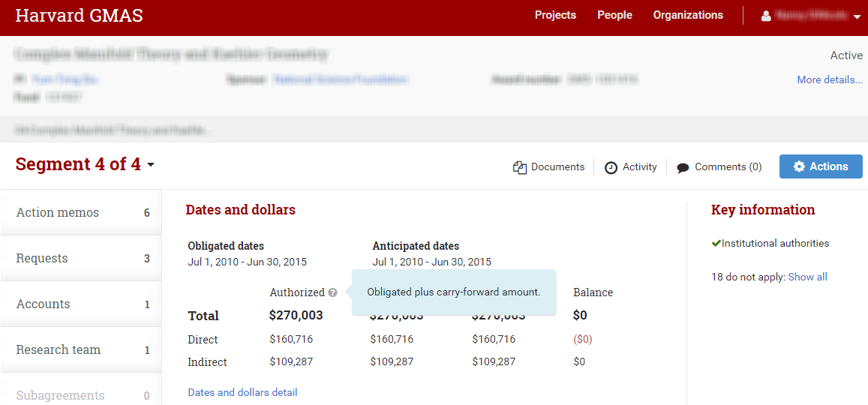This screenshot has width=868, height=405.
Task: Click the Action memos count 6
Action: click(147, 213)
